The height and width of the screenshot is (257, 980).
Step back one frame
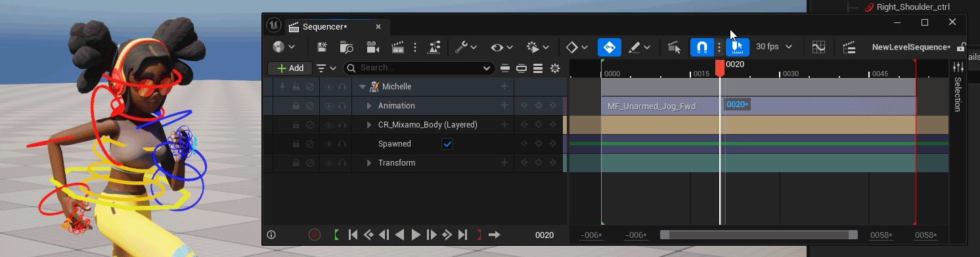coord(384,235)
